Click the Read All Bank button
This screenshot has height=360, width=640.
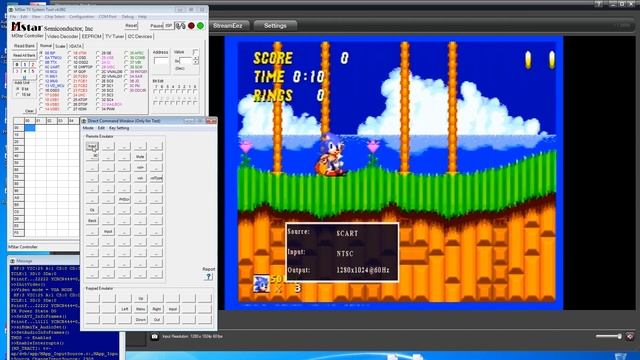coord(24,55)
